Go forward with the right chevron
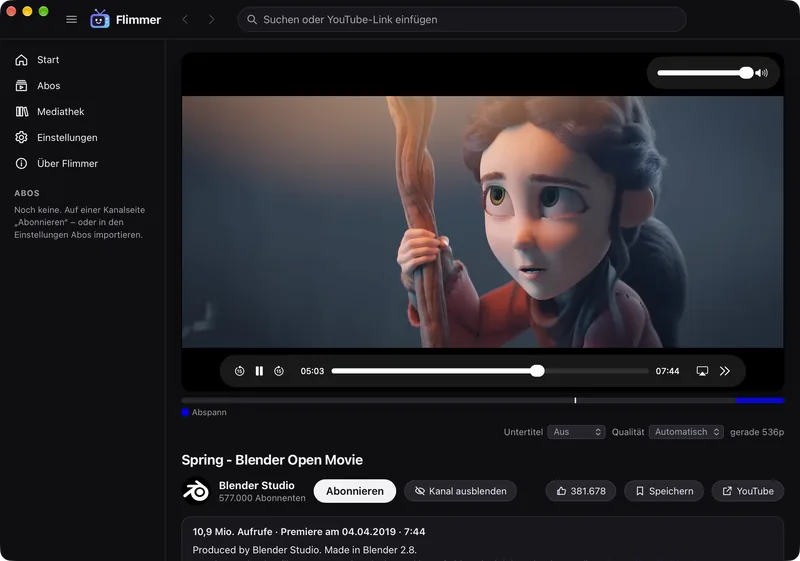The width and height of the screenshot is (800, 561). coord(211,19)
